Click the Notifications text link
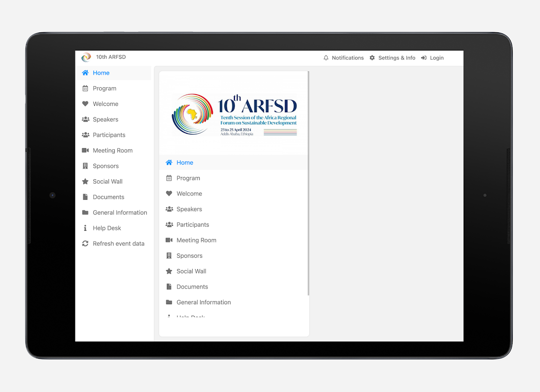The image size is (540, 392). click(347, 58)
